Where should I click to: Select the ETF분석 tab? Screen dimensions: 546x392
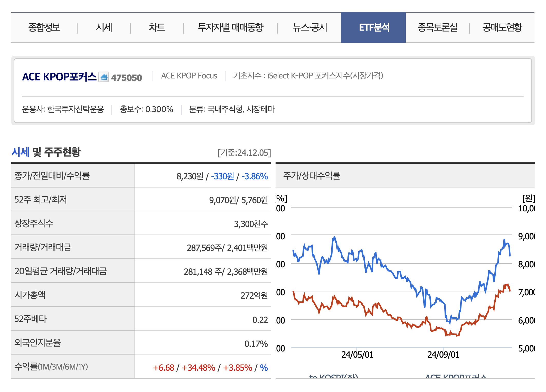click(x=373, y=27)
